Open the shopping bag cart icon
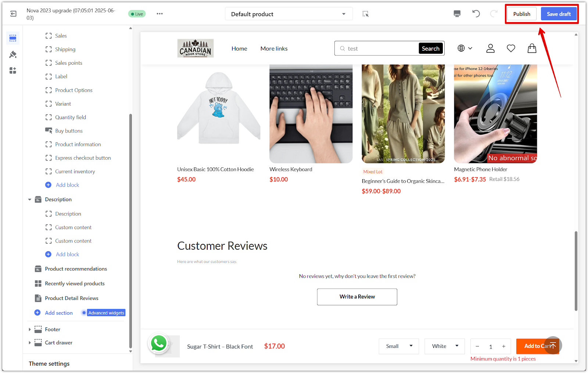Viewport: 588px width, 373px height. click(x=532, y=48)
